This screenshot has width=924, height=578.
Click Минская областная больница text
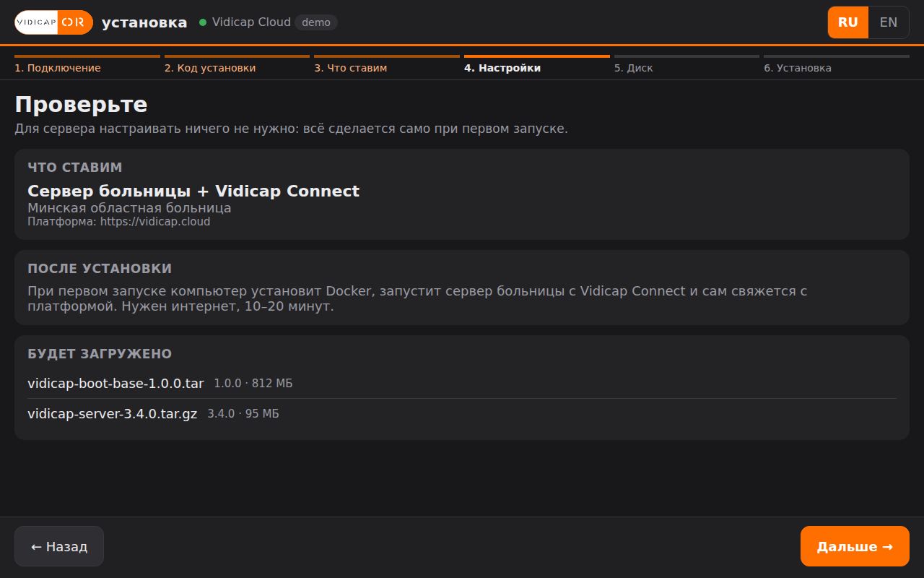click(129, 208)
